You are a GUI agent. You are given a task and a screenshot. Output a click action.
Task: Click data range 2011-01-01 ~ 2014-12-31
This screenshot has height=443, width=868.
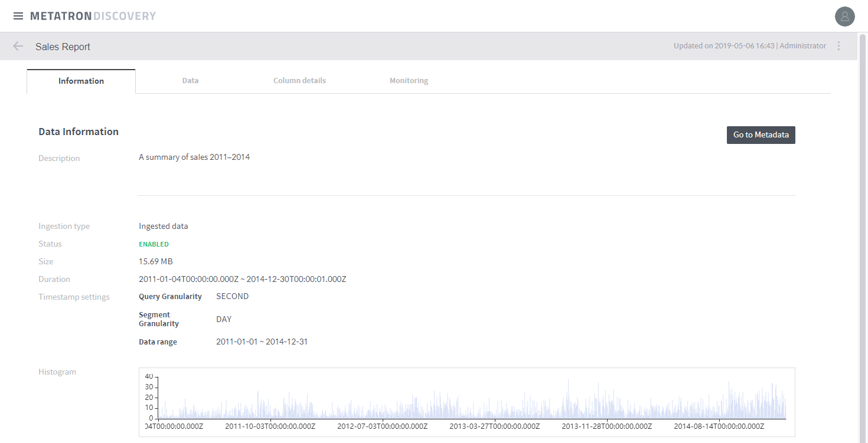pyautogui.click(x=262, y=342)
